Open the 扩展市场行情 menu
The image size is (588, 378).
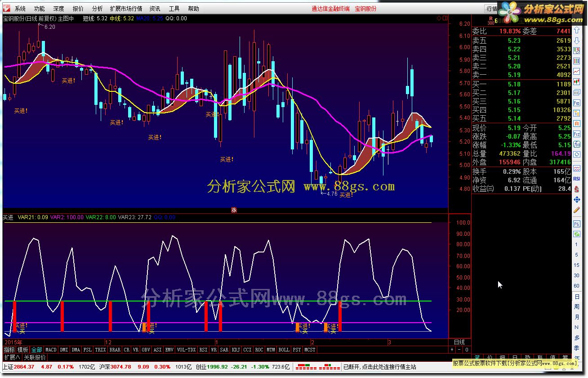pyautogui.click(x=126, y=9)
